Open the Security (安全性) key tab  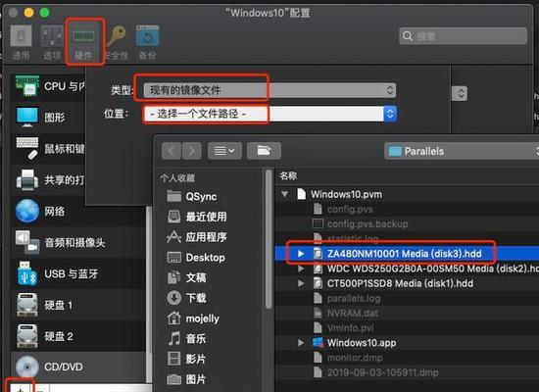(x=117, y=43)
